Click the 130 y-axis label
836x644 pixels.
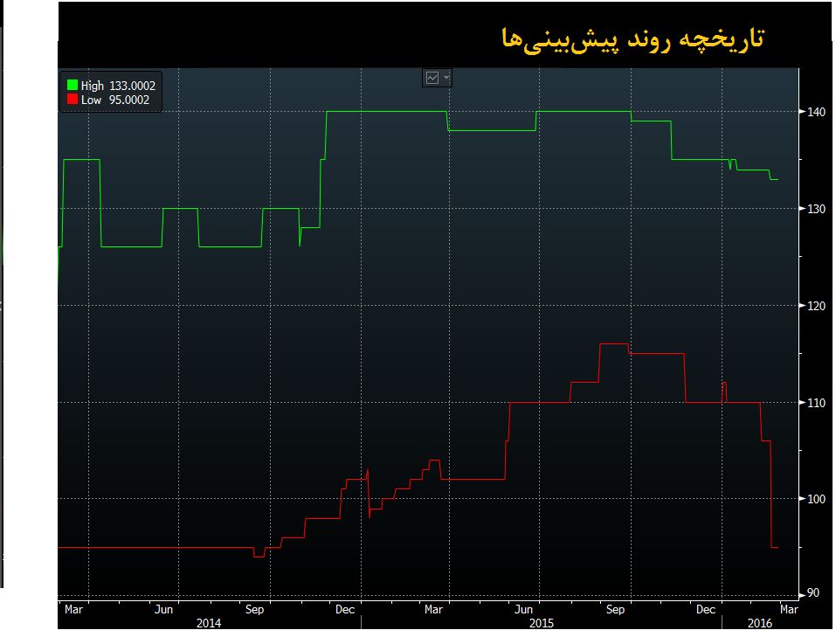(816, 209)
